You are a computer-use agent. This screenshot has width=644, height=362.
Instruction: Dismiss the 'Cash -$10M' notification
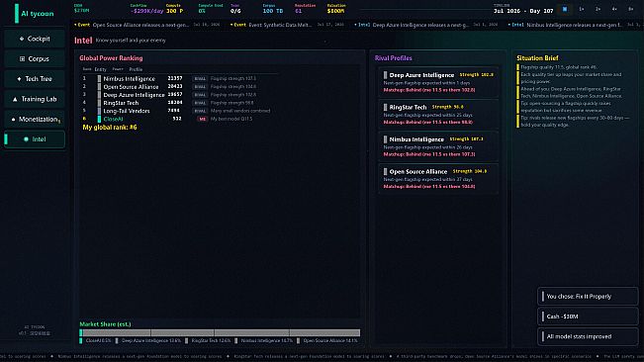click(x=588, y=317)
